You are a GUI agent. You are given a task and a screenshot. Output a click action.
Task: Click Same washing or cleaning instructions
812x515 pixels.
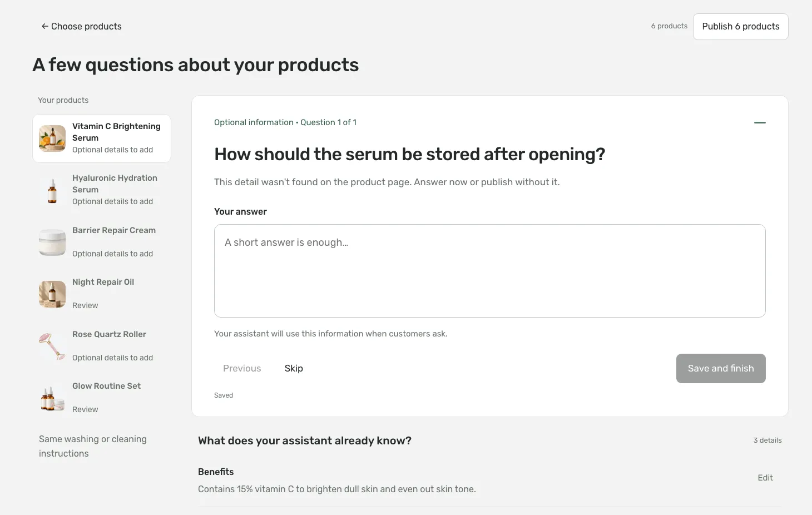(93, 446)
